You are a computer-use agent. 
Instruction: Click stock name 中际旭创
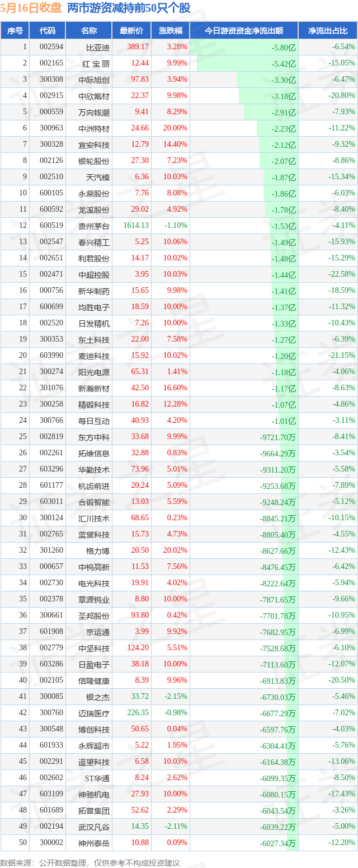(x=94, y=80)
